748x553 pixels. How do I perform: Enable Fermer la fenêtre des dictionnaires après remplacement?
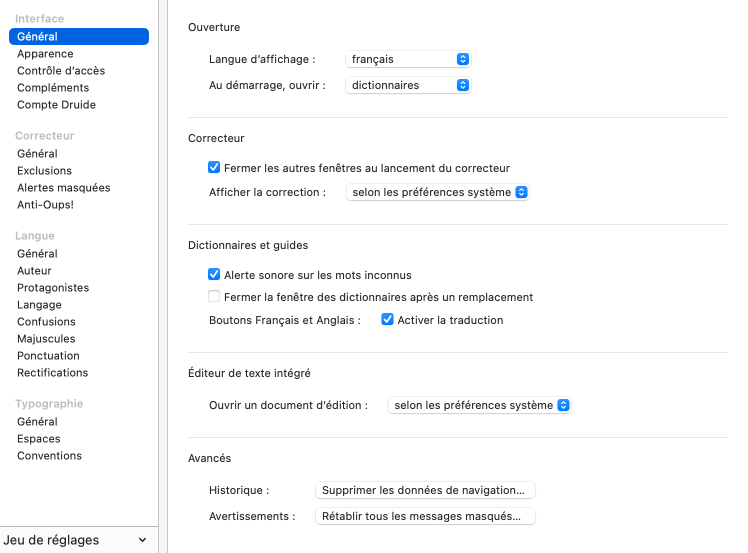[x=214, y=297]
